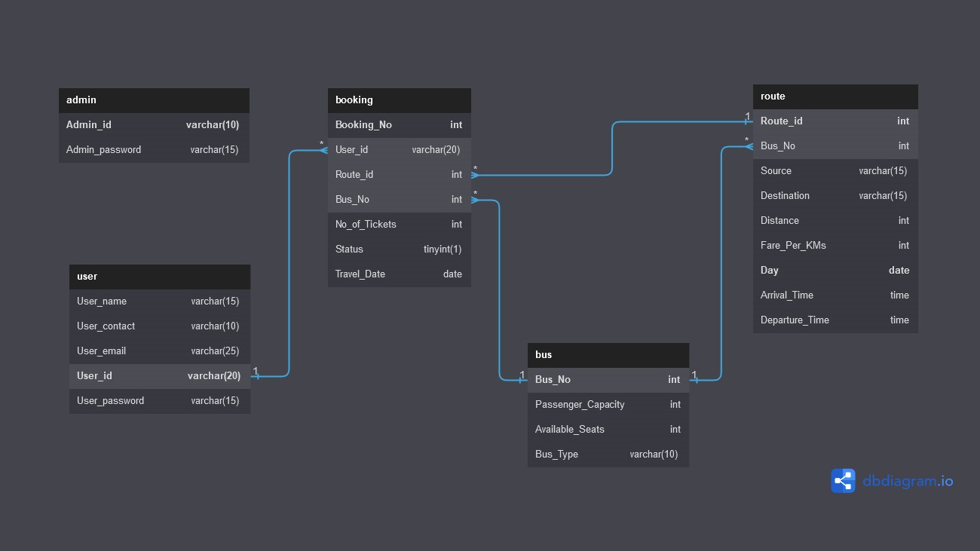Click the User_password field row
This screenshot has width=980, height=551.
159,401
